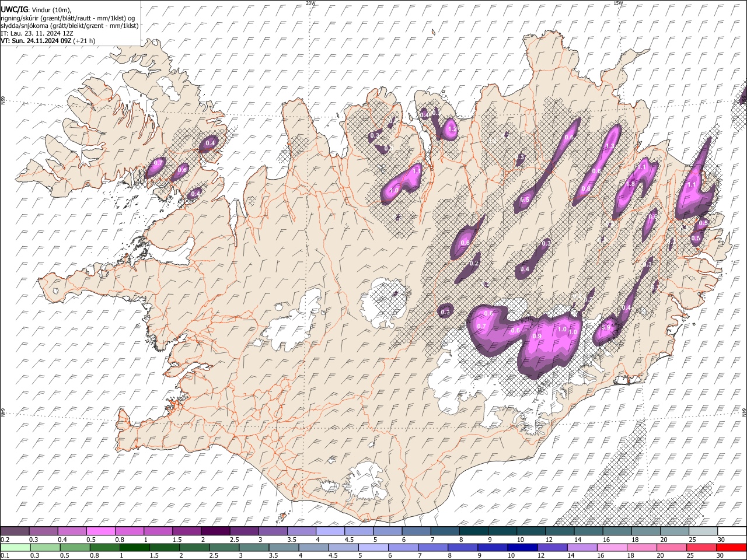
Task: Click the bright red rain swatch at 30
Action: pos(732,547)
